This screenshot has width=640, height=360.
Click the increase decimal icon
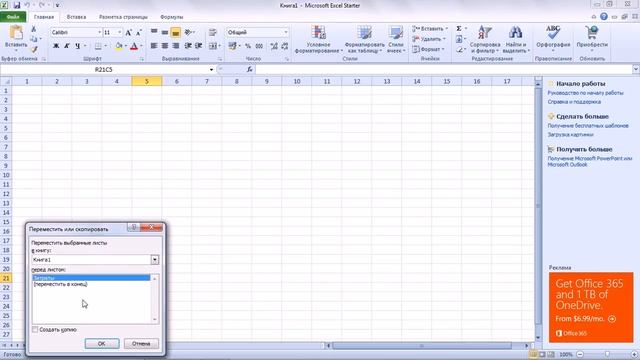tap(274, 46)
